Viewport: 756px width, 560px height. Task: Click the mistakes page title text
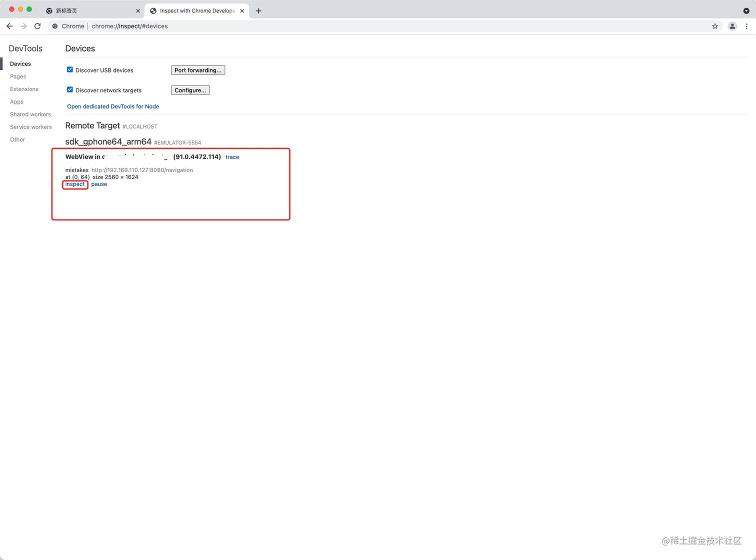coord(76,170)
